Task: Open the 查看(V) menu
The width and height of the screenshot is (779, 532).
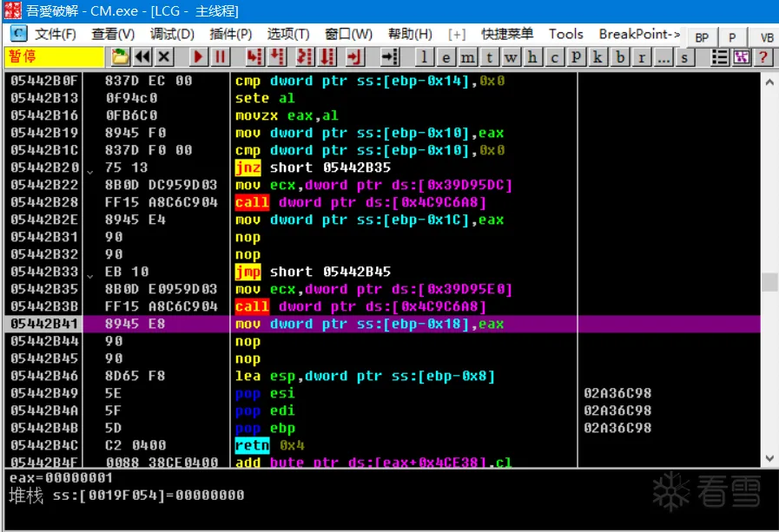Action: pyautogui.click(x=113, y=34)
